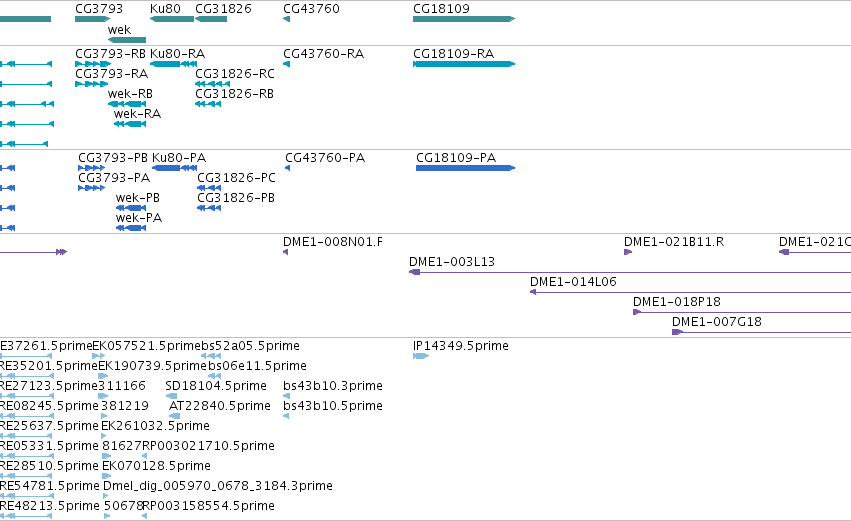This screenshot has width=851, height=521.
Task: Click protein CG43760-PA
Action: click(x=325, y=158)
